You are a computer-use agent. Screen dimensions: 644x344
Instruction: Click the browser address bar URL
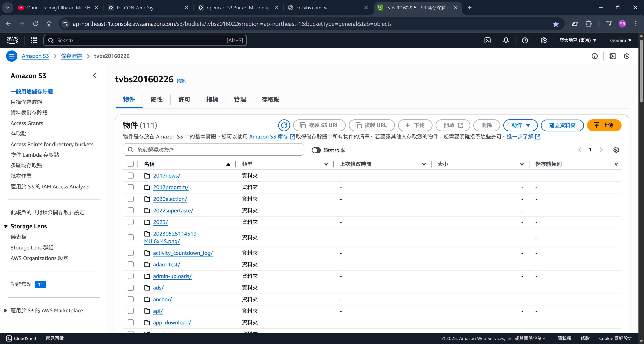click(232, 24)
